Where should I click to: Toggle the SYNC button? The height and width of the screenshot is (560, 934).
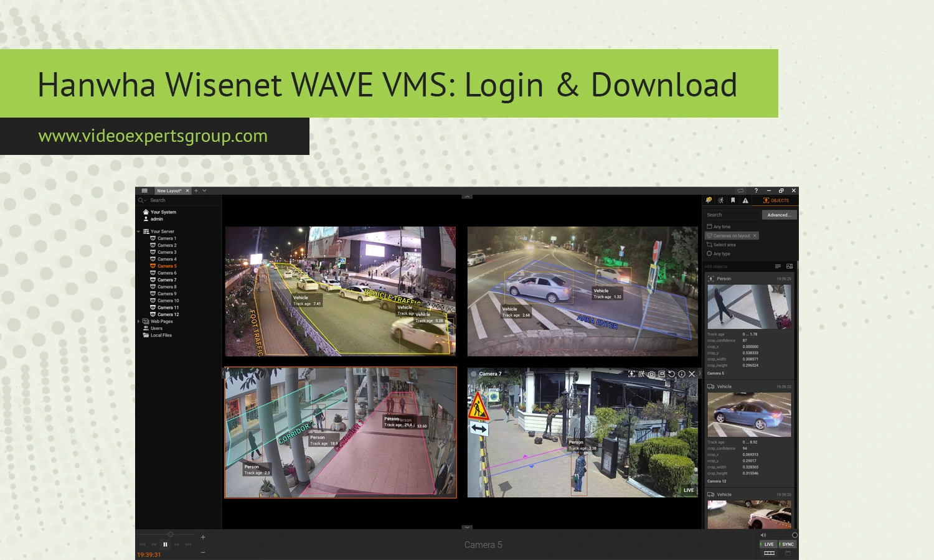tap(787, 544)
